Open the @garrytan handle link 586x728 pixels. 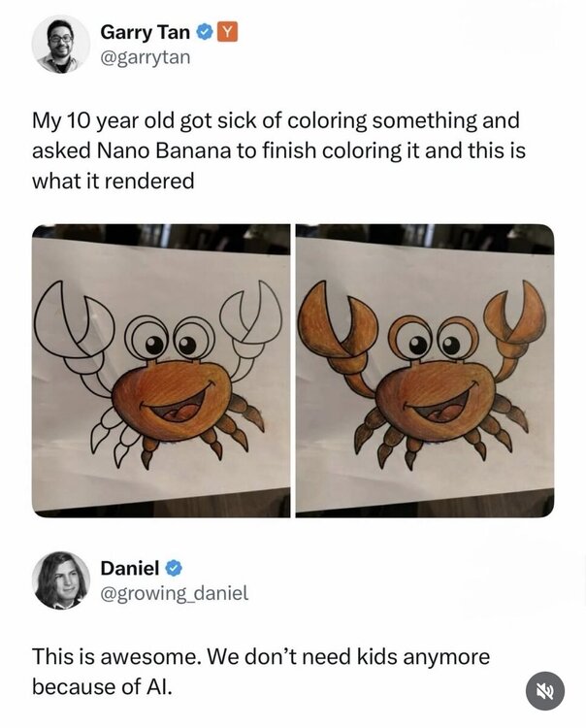[x=146, y=57]
